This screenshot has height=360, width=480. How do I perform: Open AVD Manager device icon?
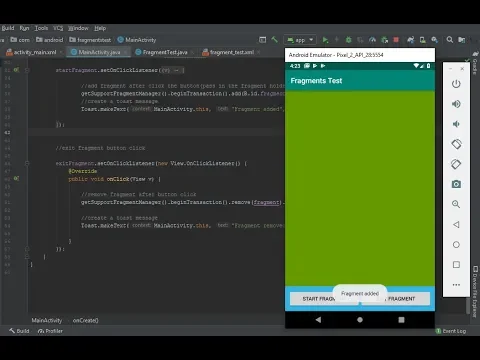(x=423, y=40)
